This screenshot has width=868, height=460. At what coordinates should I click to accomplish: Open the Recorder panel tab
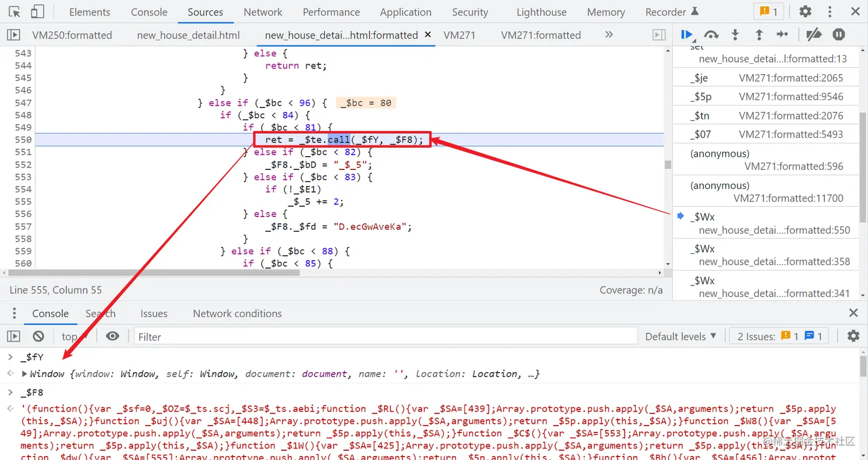click(672, 12)
